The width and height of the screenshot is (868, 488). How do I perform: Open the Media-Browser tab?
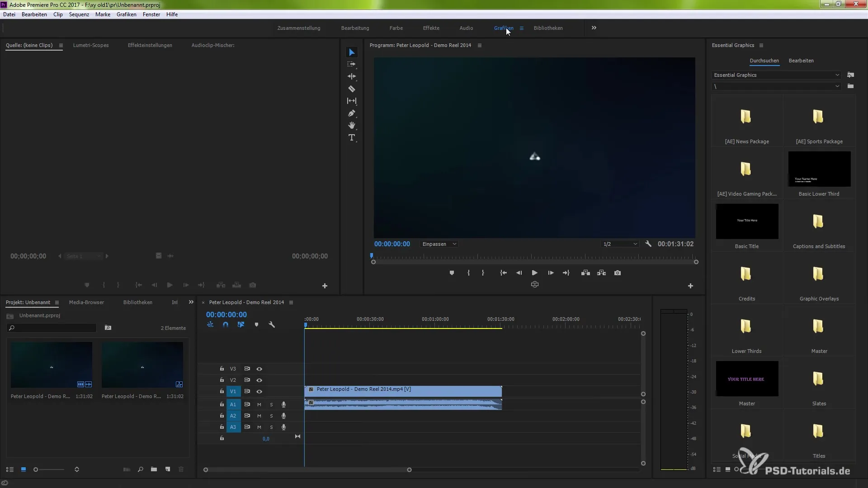click(86, 302)
